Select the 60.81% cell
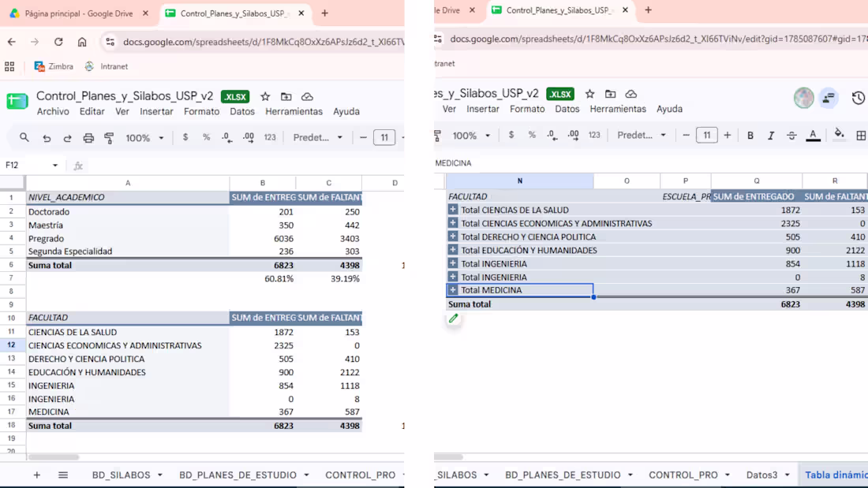This screenshot has height=488, width=868. (x=263, y=278)
